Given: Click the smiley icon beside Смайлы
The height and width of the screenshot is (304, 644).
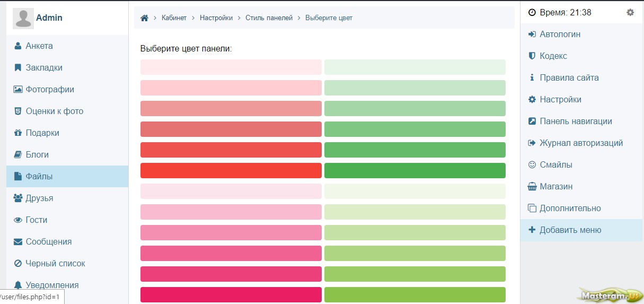Looking at the screenshot, I should [532, 165].
